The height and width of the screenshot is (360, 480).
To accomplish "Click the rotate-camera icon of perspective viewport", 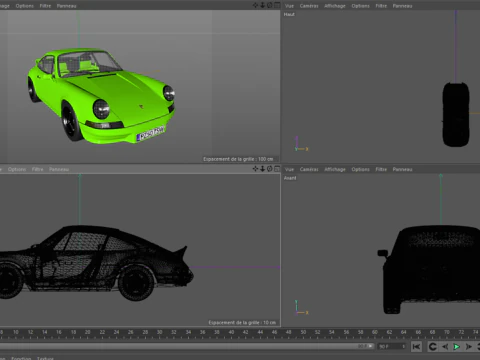I will (270, 5).
